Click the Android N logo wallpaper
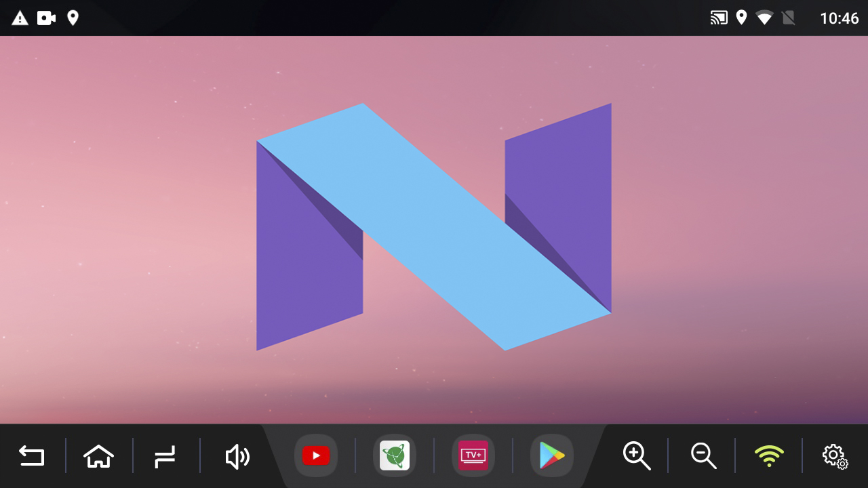The image size is (868, 488). click(x=434, y=227)
